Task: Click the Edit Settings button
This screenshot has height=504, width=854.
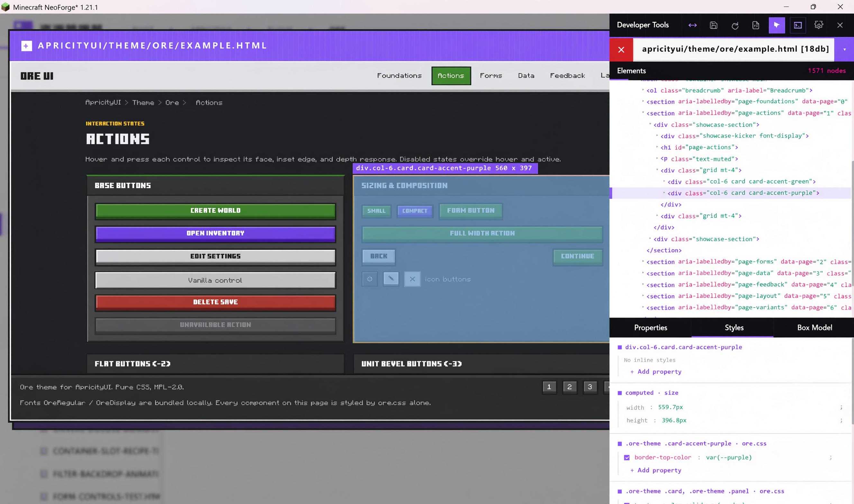Action: click(x=215, y=256)
